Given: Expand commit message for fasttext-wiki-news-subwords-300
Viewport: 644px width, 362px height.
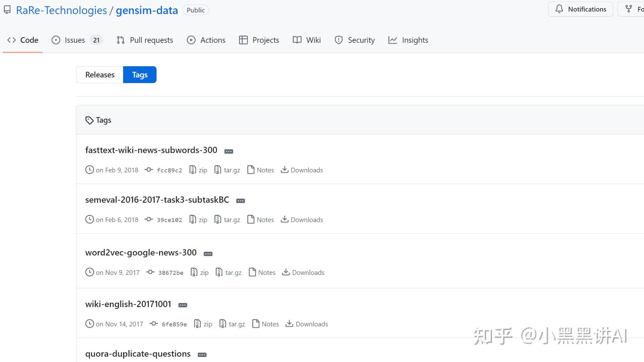Looking at the screenshot, I should click(x=228, y=151).
